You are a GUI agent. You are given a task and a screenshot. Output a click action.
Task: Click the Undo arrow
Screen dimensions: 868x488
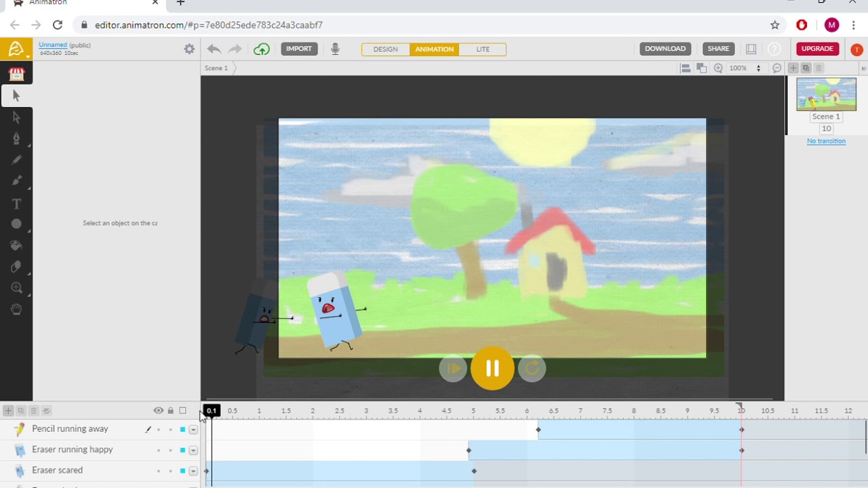click(214, 49)
